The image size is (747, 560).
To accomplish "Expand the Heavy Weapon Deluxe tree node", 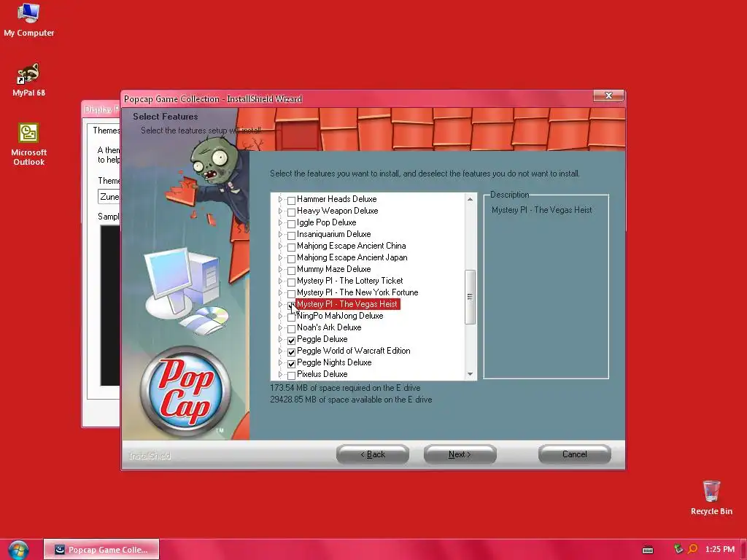I will click(x=280, y=211).
